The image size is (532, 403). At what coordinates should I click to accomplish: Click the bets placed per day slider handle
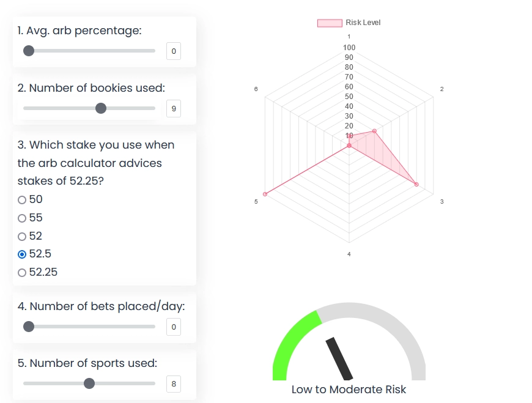29,327
